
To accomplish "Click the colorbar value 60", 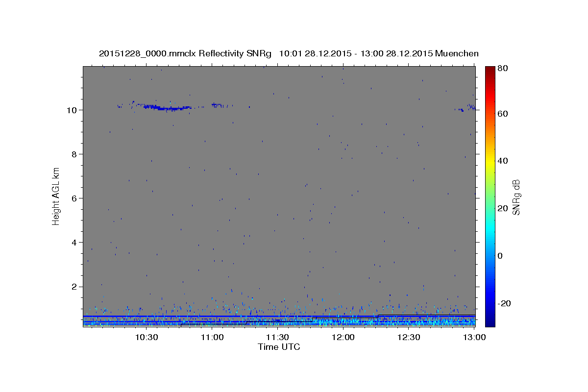I will point(503,114).
